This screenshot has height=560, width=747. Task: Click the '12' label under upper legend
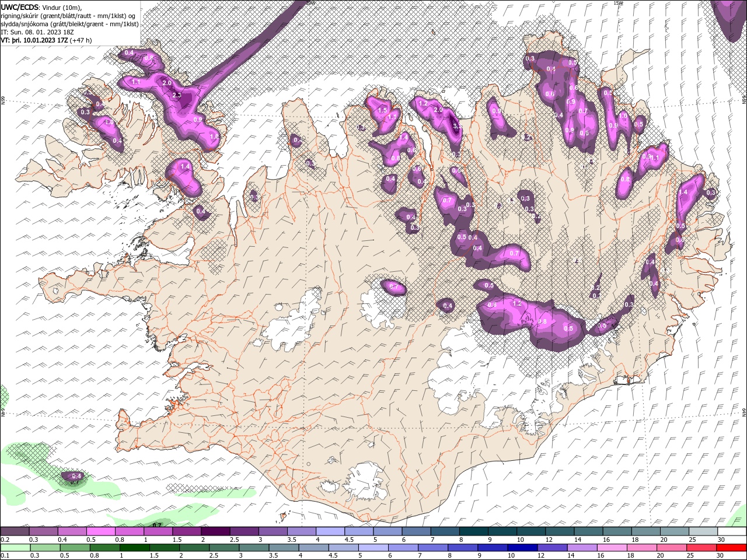pos(550,540)
